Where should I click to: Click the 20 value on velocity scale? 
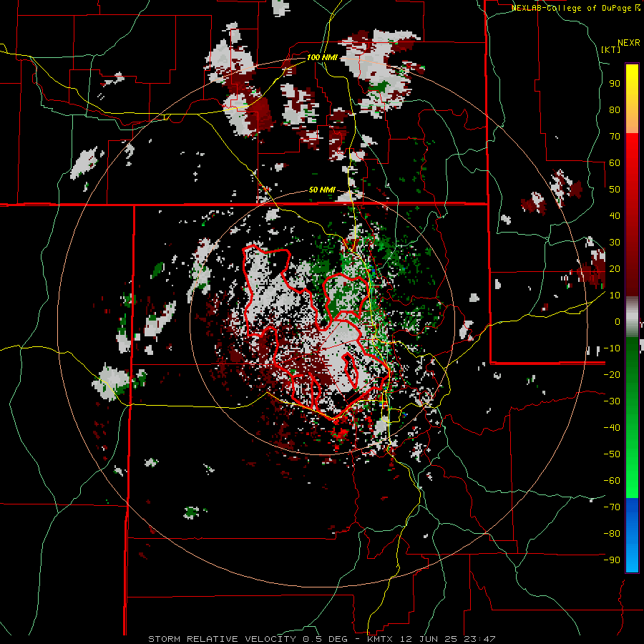(x=615, y=268)
